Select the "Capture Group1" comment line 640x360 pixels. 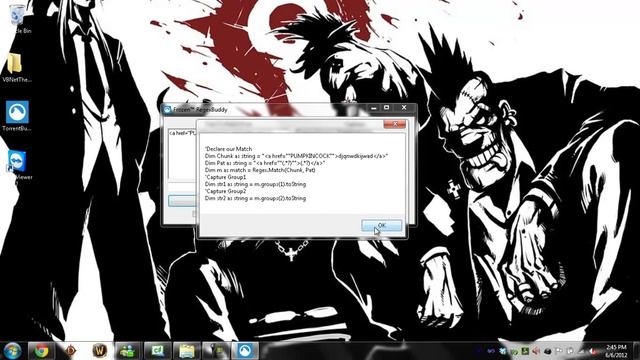click(226, 177)
